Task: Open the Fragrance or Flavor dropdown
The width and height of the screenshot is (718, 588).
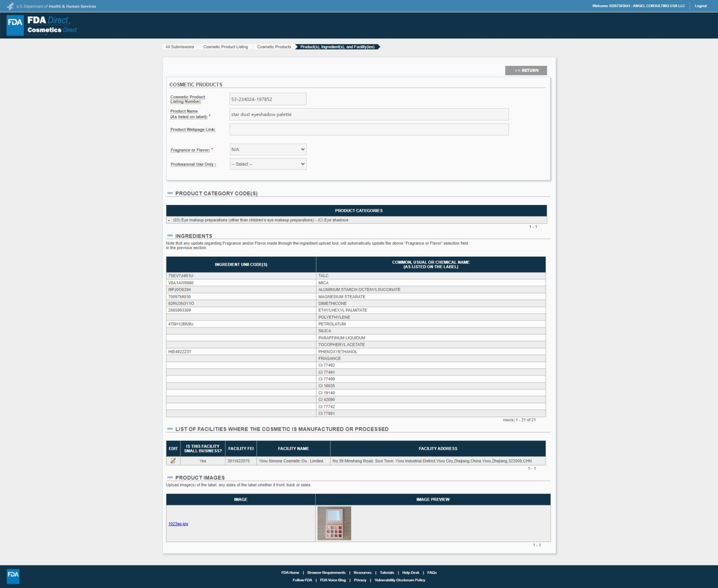Action: (x=268, y=149)
